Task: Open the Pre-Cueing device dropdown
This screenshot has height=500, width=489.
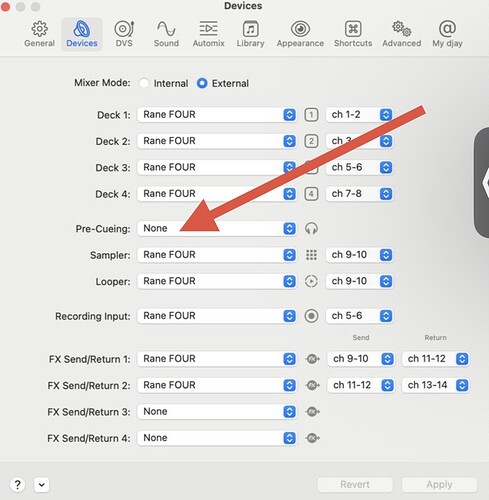Action: 217,229
